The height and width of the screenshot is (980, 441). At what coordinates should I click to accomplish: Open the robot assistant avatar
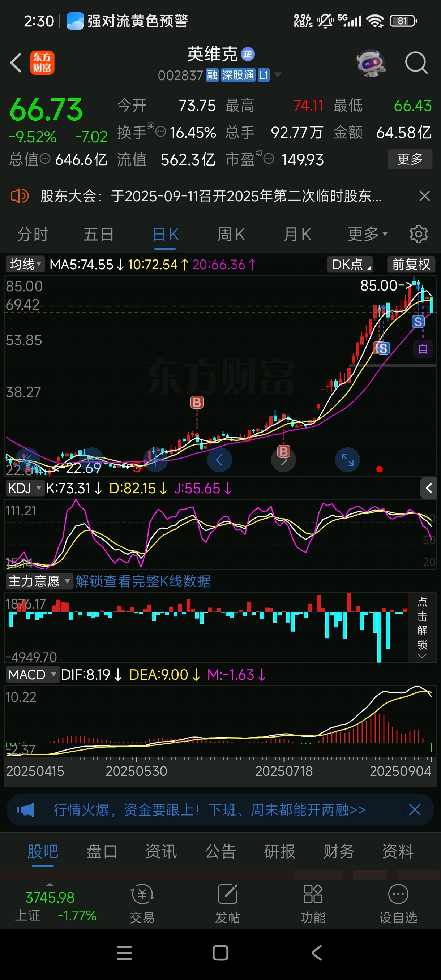(371, 63)
